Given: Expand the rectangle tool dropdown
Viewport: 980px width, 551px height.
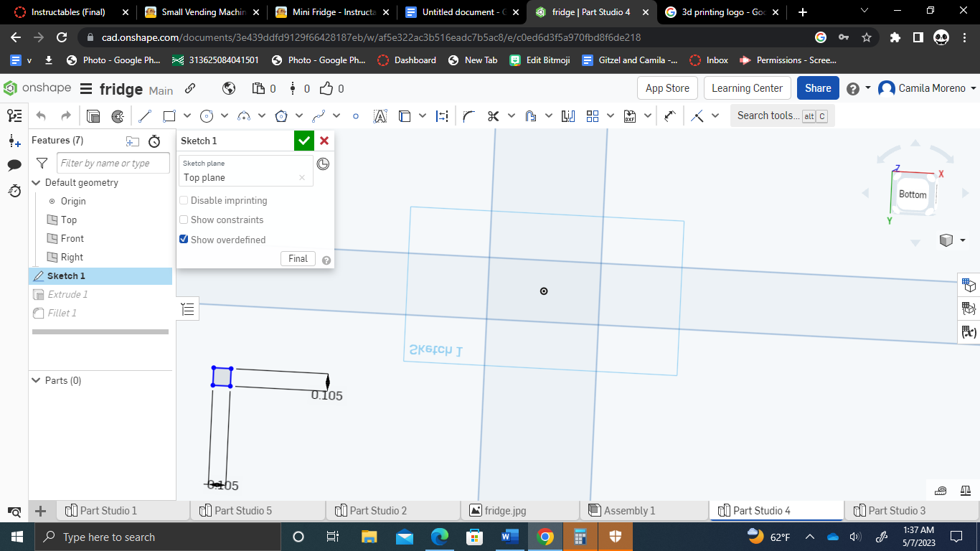Looking at the screenshot, I should [187, 115].
